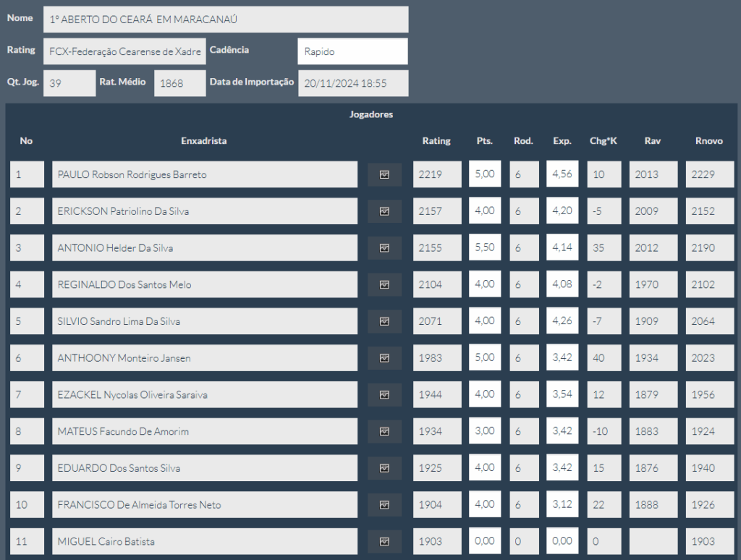This screenshot has width=741, height=560.
Task: View chart icon for SILVIO Sandro Lima
Action: pos(384,321)
